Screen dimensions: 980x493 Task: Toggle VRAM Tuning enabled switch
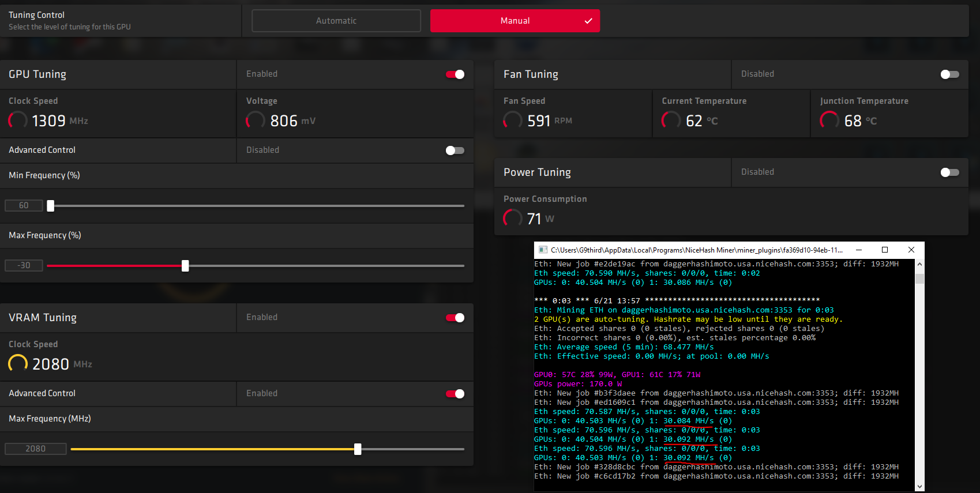[x=455, y=318]
